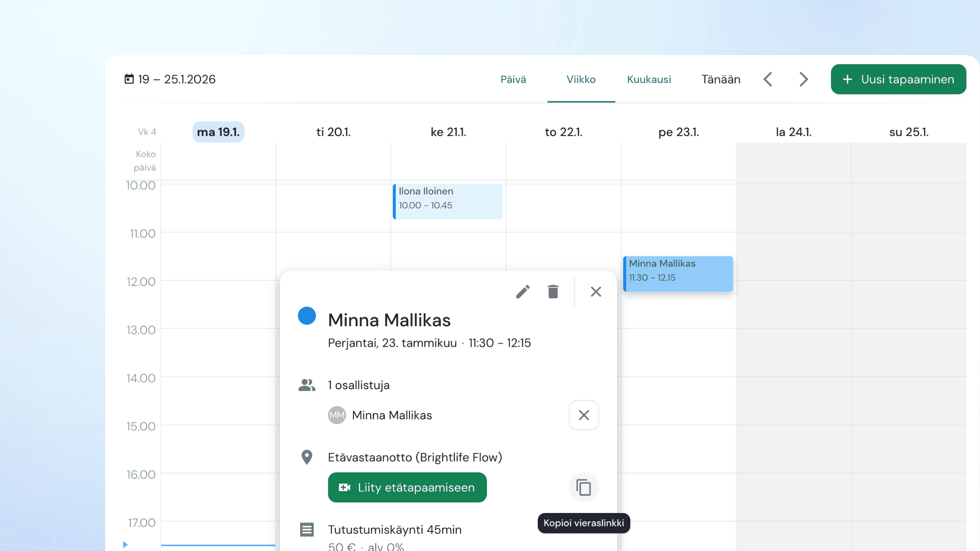
Task: Open Ilona Iloinen appointment on Wednesday
Action: point(448,201)
